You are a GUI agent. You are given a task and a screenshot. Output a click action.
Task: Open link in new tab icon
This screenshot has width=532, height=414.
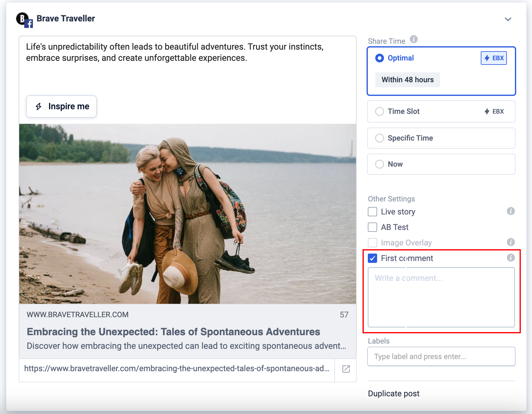(346, 369)
